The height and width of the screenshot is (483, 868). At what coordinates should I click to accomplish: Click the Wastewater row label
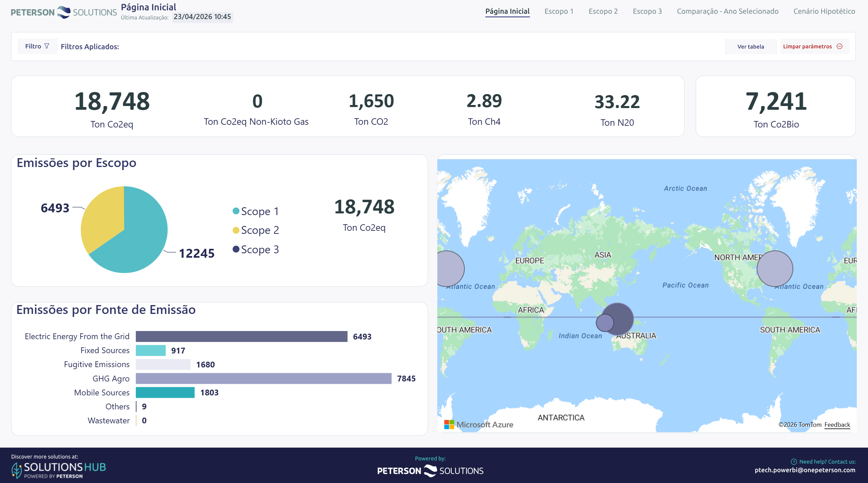pos(109,421)
